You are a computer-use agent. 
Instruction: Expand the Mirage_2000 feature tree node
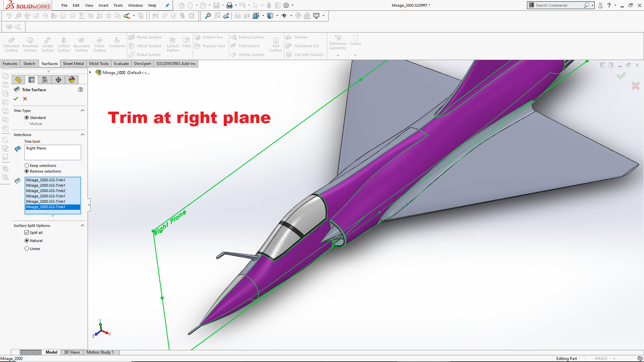pyautogui.click(x=90, y=72)
